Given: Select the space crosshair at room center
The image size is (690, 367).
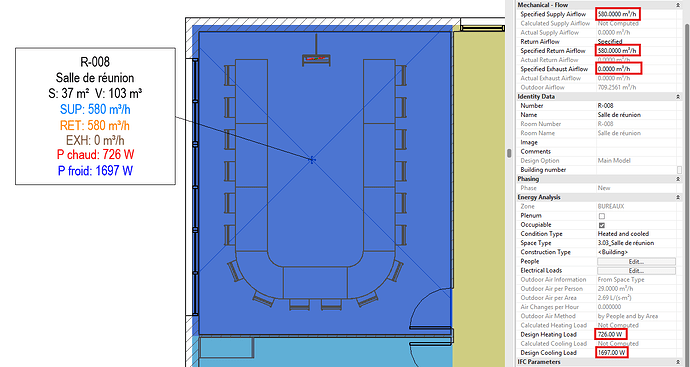Looking at the screenshot, I should [312, 160].
